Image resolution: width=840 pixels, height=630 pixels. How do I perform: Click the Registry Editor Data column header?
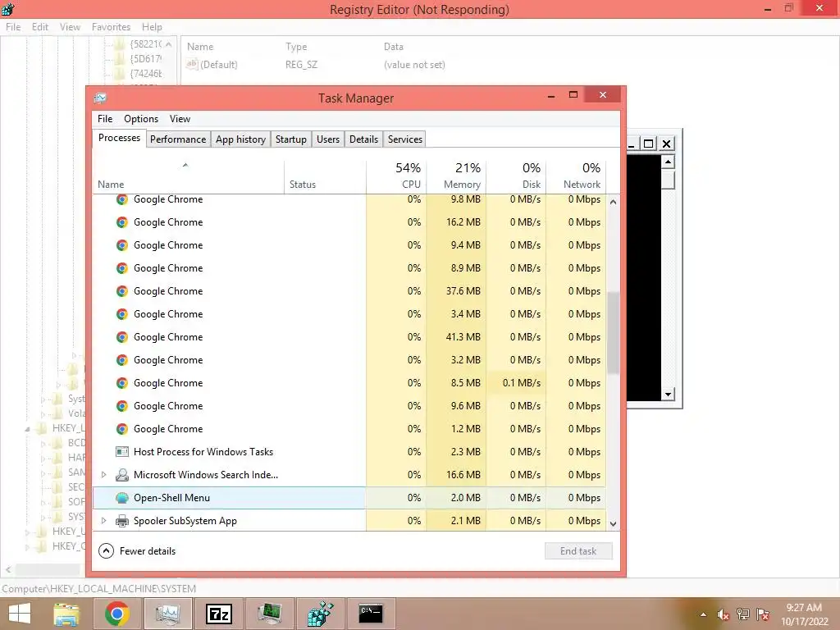click(x=393, y=47)
